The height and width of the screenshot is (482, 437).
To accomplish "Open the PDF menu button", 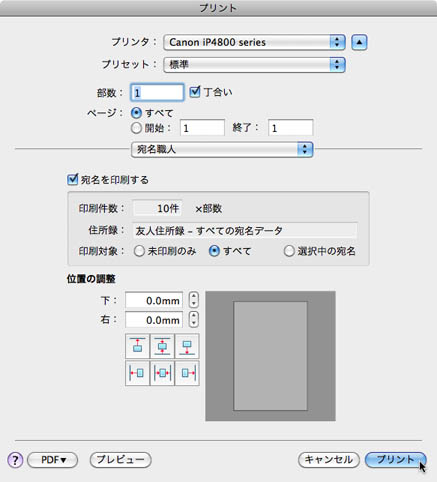I will point(53,460).
